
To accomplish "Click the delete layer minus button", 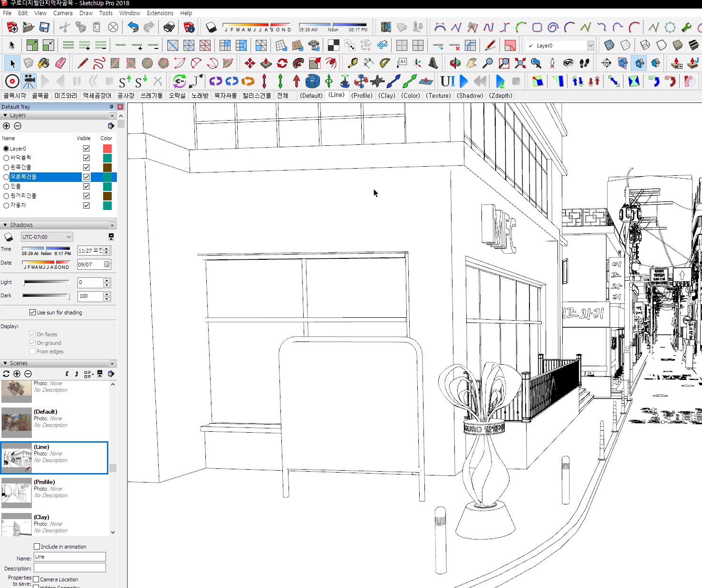I will coord(18,126).
